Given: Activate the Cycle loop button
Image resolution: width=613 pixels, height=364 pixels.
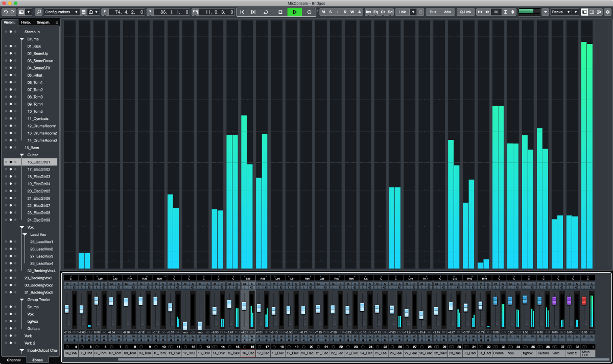Looking at the screenshot, I should (266, 12).
